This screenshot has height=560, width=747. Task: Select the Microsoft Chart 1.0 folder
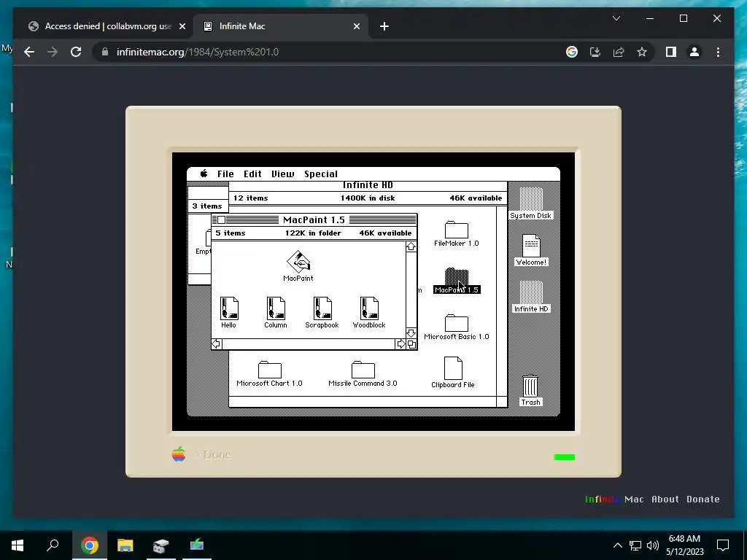(x=270, y=370)
